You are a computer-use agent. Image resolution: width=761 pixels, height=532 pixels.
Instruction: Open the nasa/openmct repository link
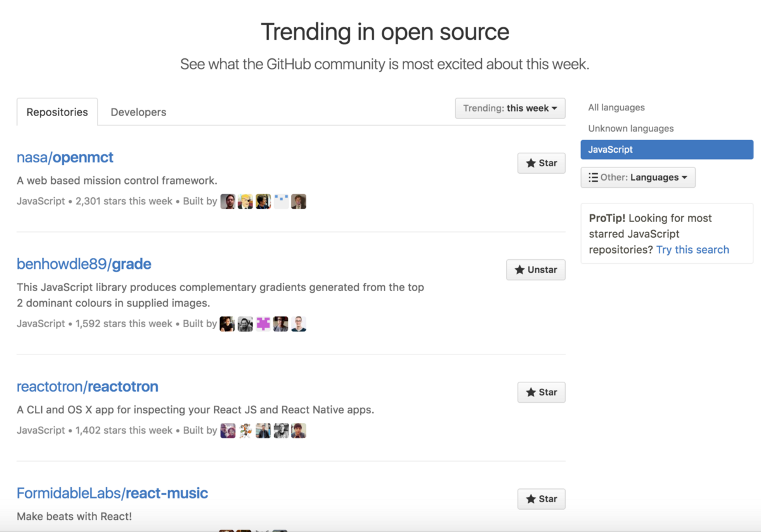[65, 157]
